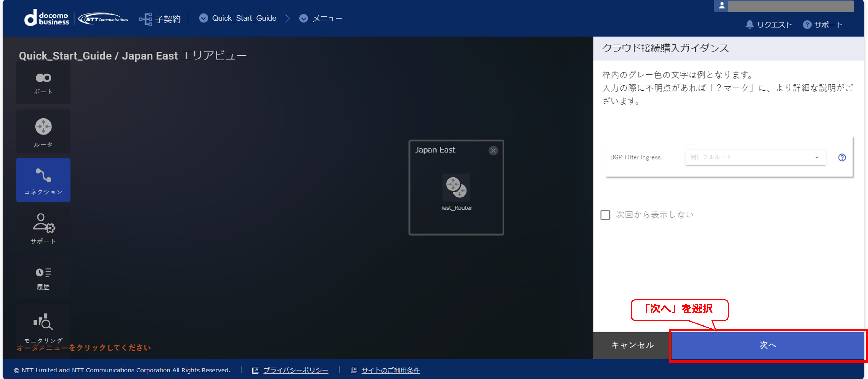Open the BGP Filter Ingress dropdown
The width and height of the screenshot is (868, 379).
click(x=755, y=157)
